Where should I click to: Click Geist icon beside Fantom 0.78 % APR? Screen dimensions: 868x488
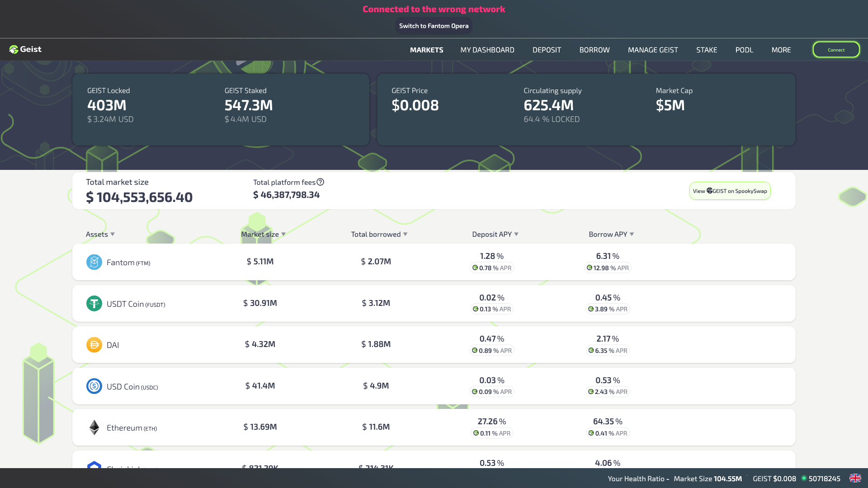(x=475, y=267)
